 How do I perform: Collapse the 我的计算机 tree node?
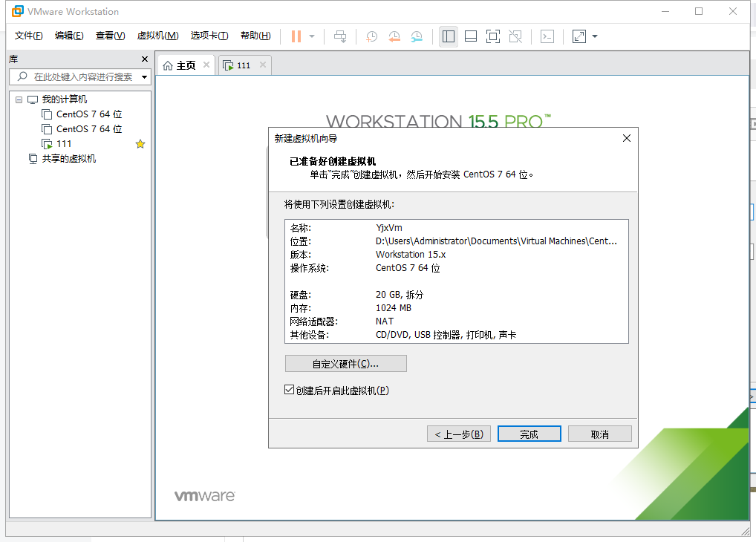[x=18, y=99]
